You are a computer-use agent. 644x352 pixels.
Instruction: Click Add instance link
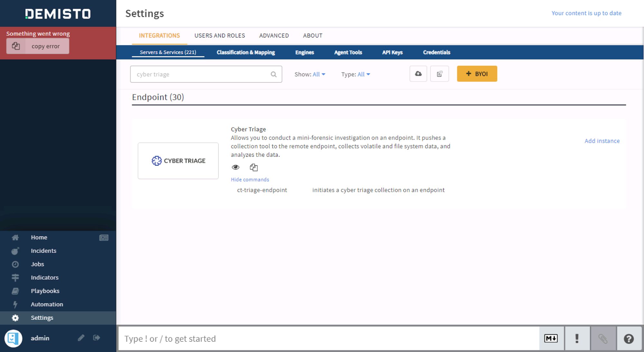(x=602, y=141)
